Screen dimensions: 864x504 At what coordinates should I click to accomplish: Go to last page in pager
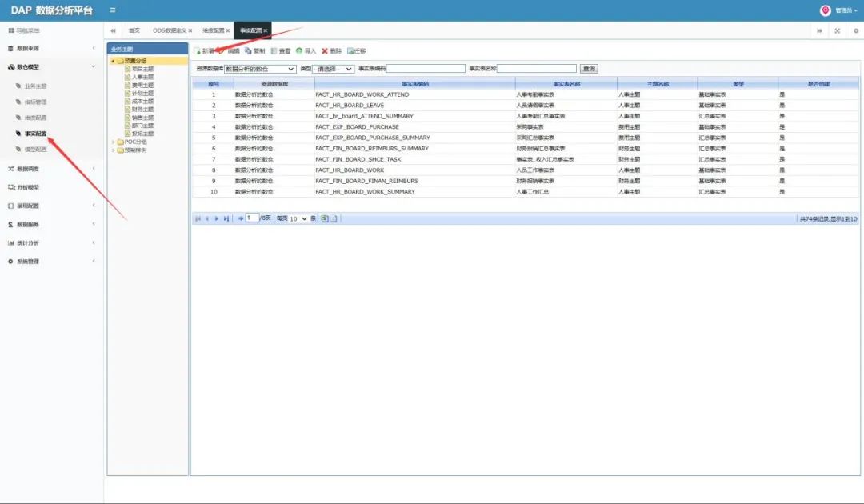(226, 218)
